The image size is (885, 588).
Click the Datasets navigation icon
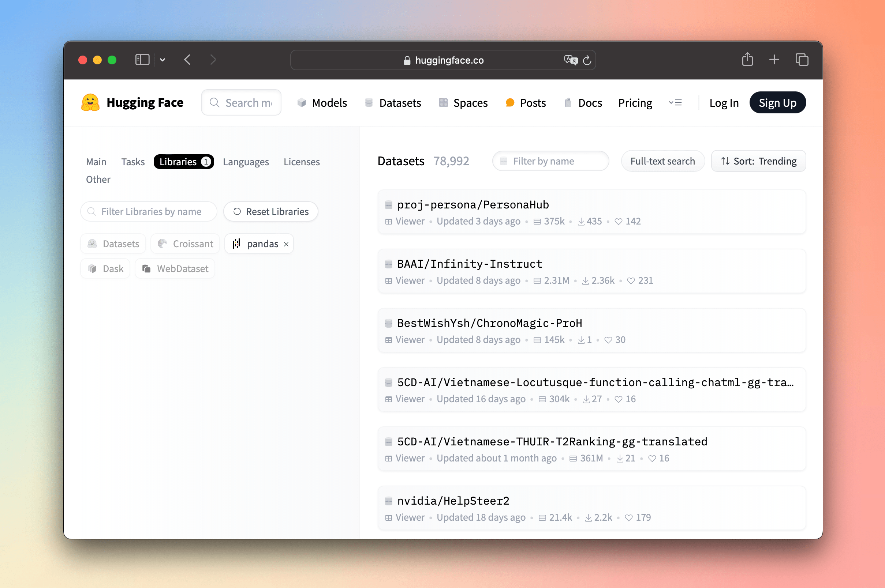pyautogui.click(x=369, y=102)
